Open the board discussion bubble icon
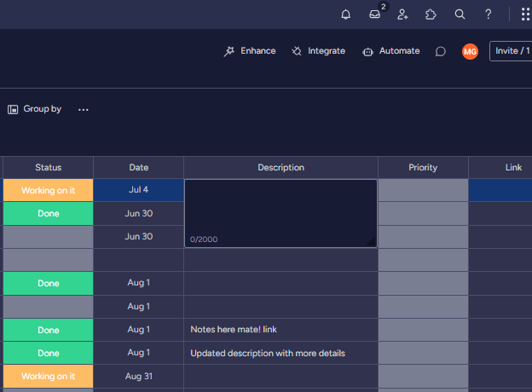 tap(441, 51)
